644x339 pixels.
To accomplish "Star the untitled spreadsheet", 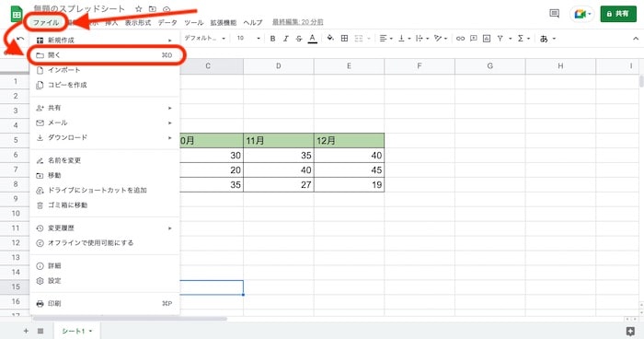I will tap(139, 9).
